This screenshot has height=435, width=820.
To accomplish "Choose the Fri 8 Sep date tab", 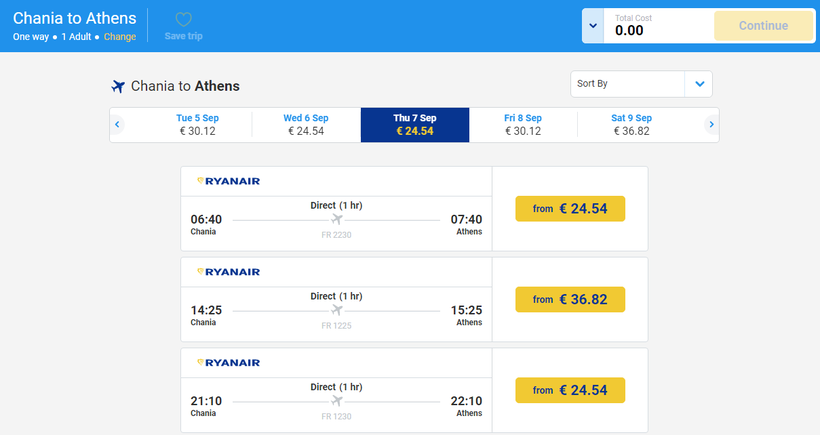I will click(523, 125).
